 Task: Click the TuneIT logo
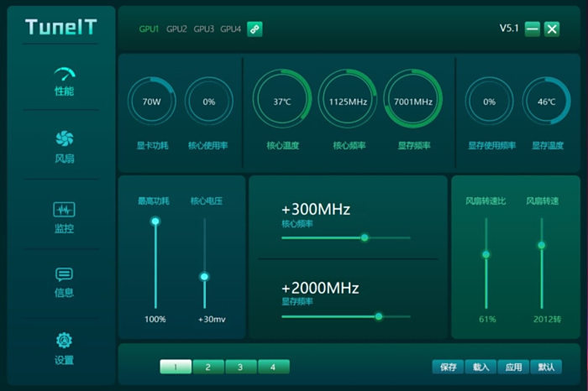61,27
